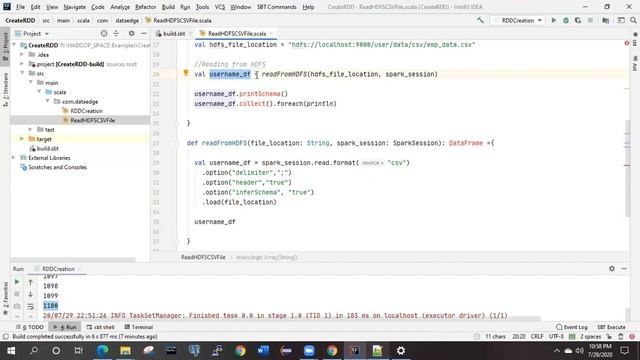Open File Explorer from the taskbar
This screenshot has height=360, width=640.
click(125, 351)
